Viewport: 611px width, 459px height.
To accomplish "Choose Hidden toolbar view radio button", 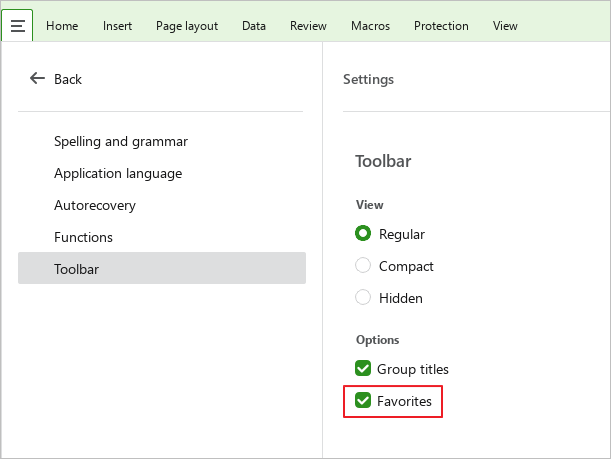I will (363, 297).
